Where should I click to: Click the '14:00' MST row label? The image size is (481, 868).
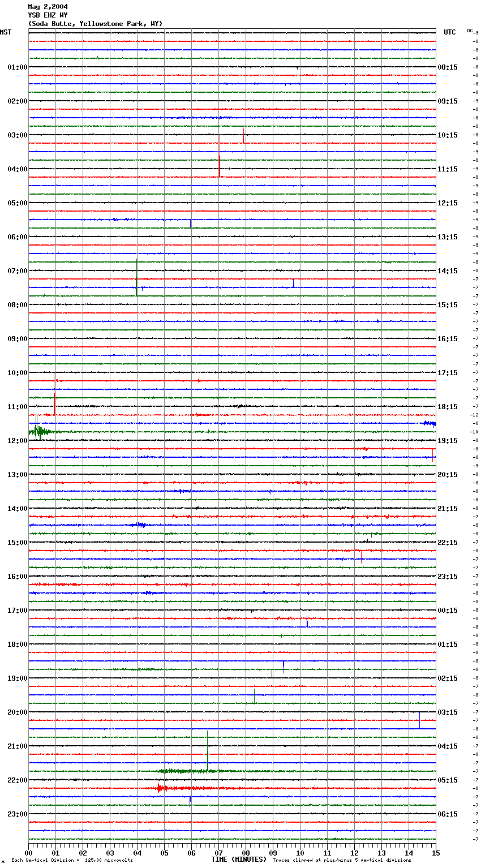[x=18, y=509]
